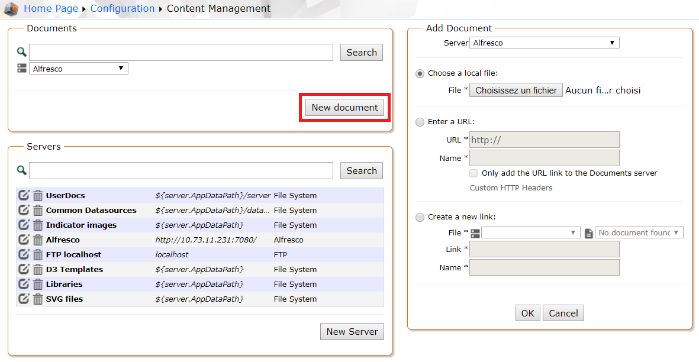699x362 pixels.
Task: Select the Choose a local file option
Action: tap(419, 74)
